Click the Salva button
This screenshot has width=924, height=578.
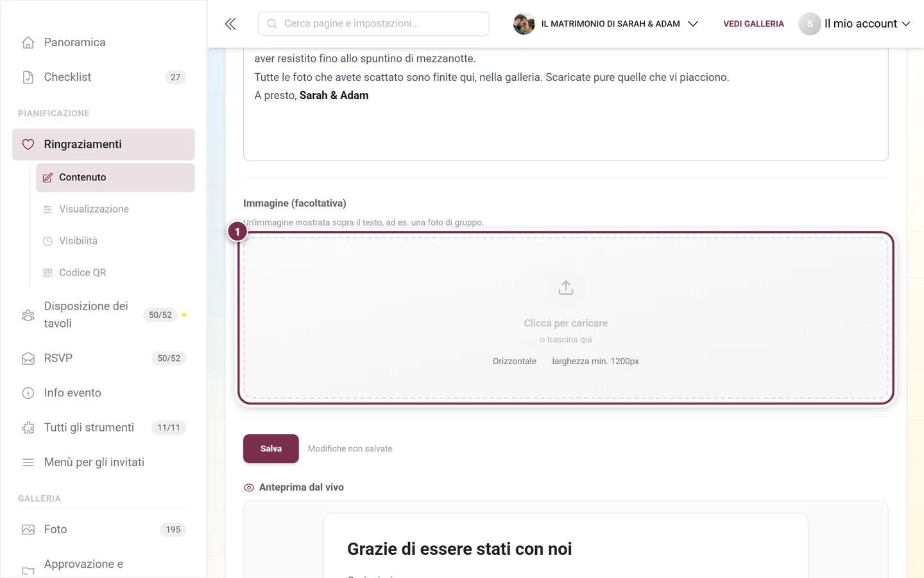click(271, 449)
